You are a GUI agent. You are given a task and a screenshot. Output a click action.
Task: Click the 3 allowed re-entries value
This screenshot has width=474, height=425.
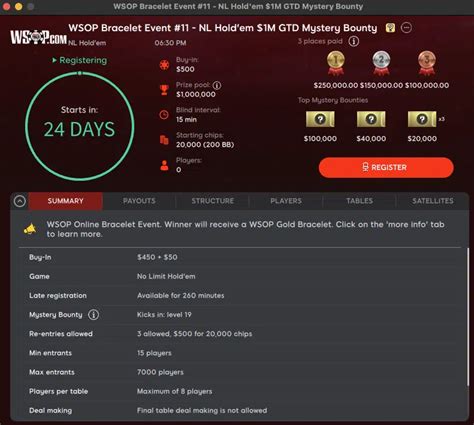point(195,334)
